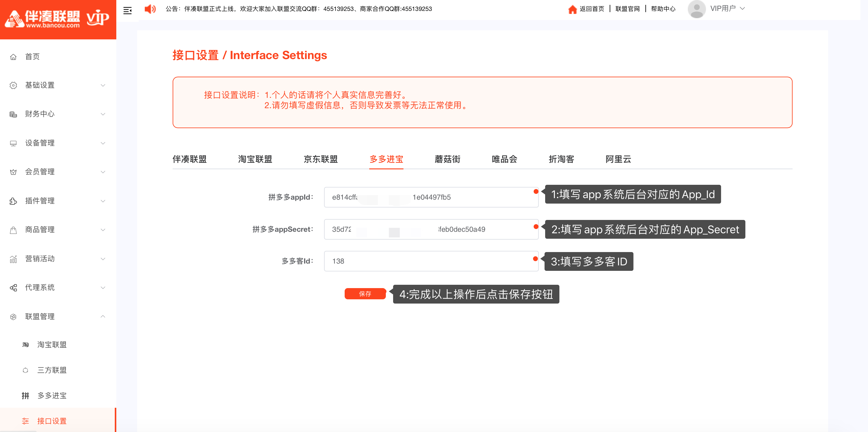This screenshot has width=868, height=432.
Task: Open the 联盟官网 link
Action: point(628,9)
